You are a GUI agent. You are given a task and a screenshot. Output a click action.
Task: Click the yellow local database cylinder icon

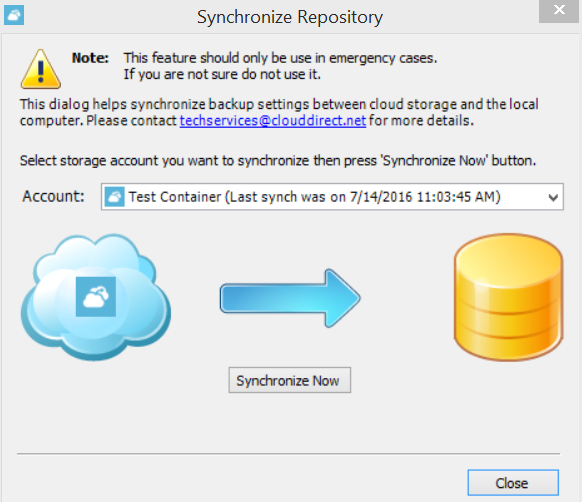(509, 297)
